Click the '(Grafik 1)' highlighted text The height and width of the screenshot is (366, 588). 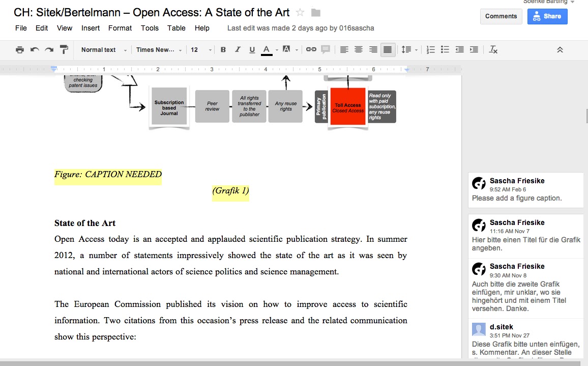230,191
